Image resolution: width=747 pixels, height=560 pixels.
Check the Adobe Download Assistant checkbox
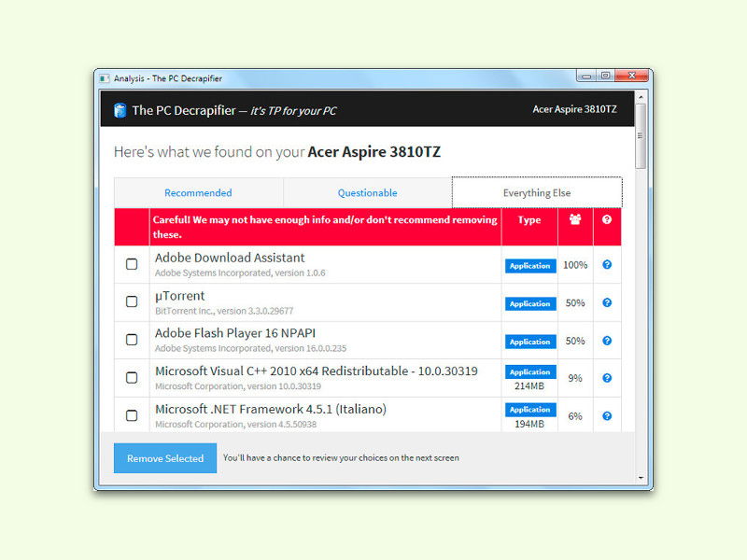132,264
